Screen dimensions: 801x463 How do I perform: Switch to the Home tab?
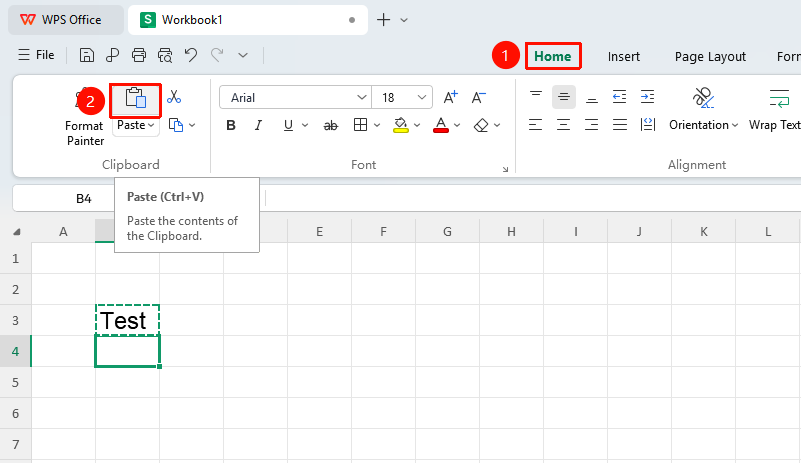click(553, 56)
